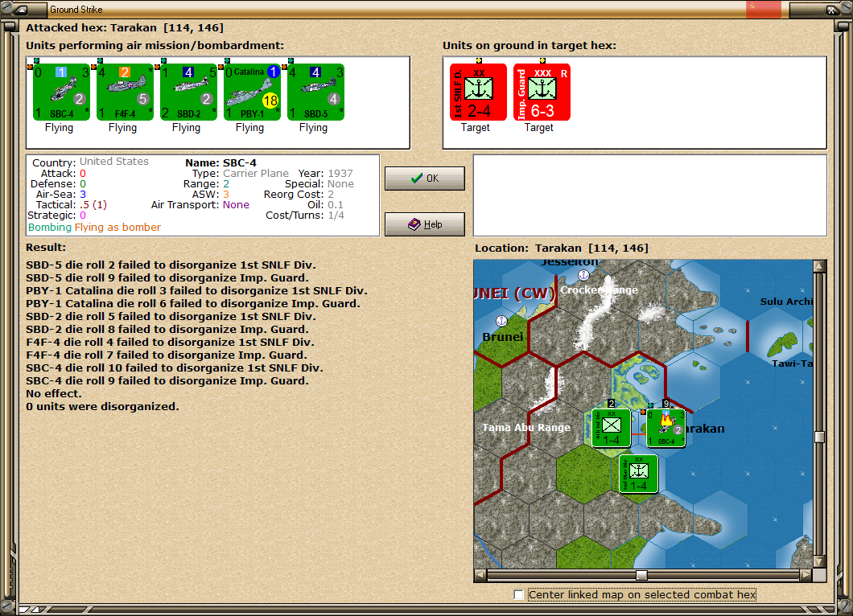Viewport: 853px width, 616px height.
Task: Click the map horizontal scrollbar right arrow
Action: (x=806, y=575)
